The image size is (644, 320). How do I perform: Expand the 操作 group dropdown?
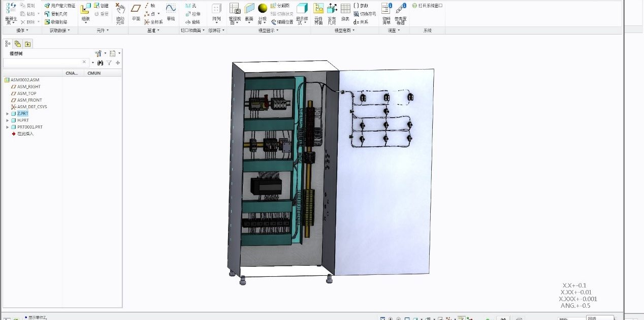(x=22, y=30)
